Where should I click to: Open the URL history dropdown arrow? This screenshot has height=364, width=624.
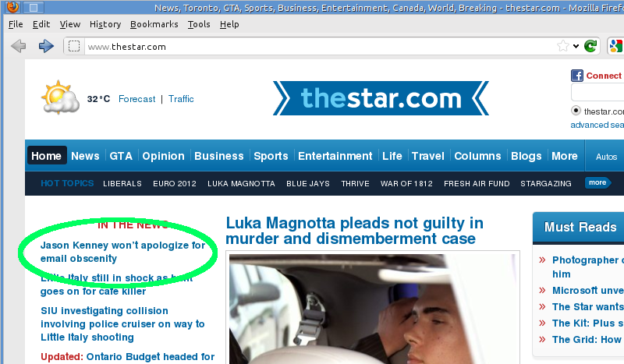point(576,46)
